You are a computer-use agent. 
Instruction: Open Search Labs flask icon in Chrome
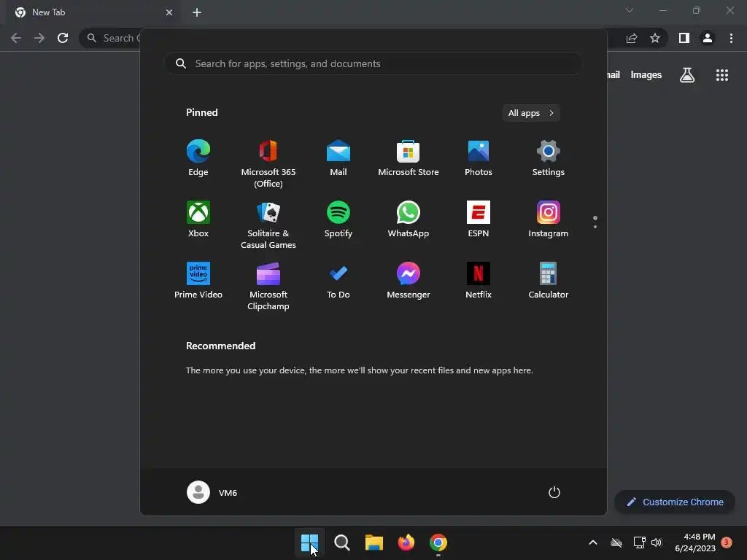(x=687, y=75)
